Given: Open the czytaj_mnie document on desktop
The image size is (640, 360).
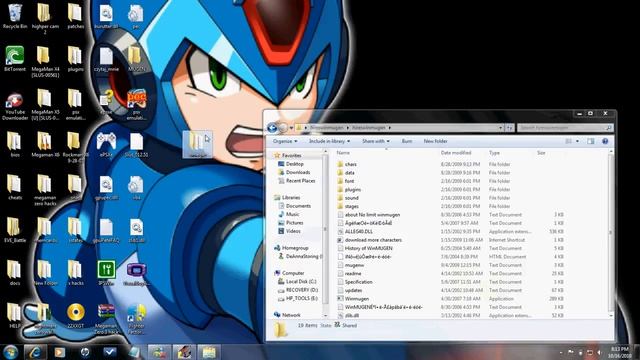Looking at the screenshot, I should coord(106,59).
